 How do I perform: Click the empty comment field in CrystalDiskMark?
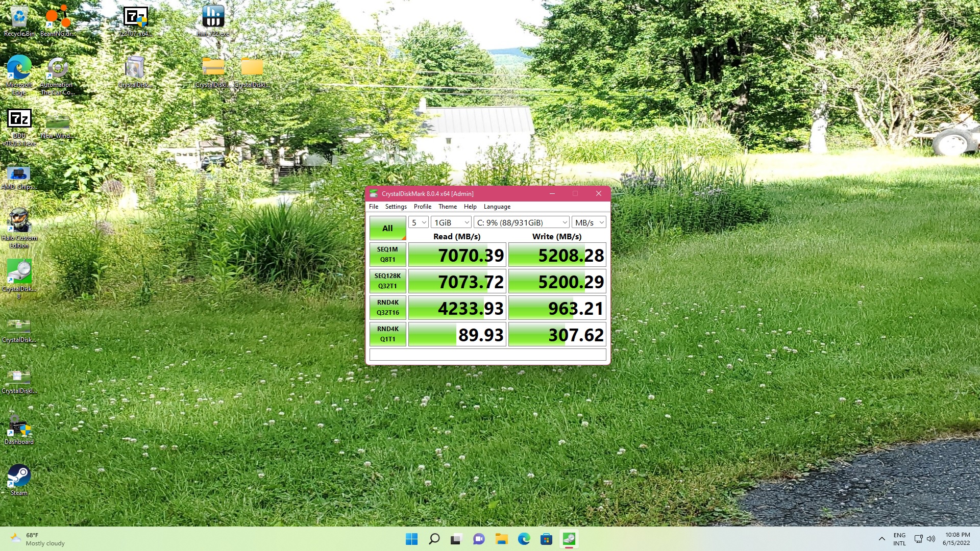point(488,355)
